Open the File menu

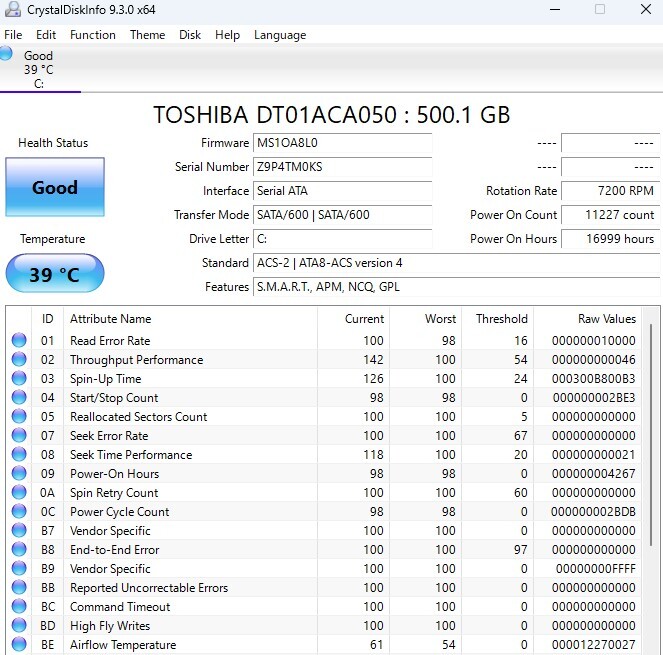coord(13,35)
